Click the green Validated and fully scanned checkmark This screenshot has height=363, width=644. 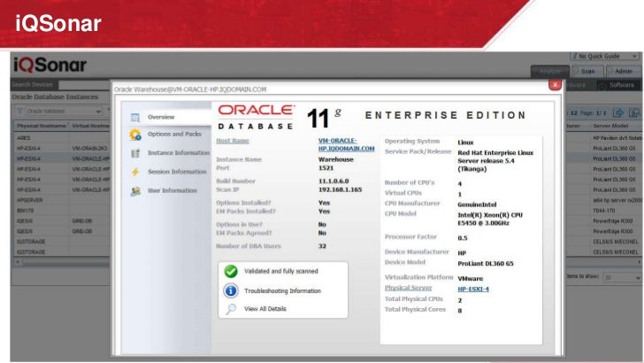pos(231,271)
